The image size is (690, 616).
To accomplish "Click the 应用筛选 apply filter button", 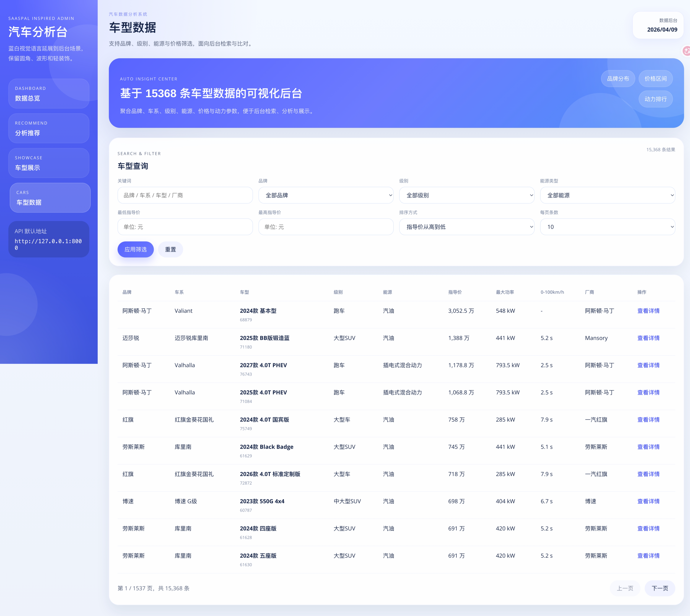I will [x=135, y=249].
